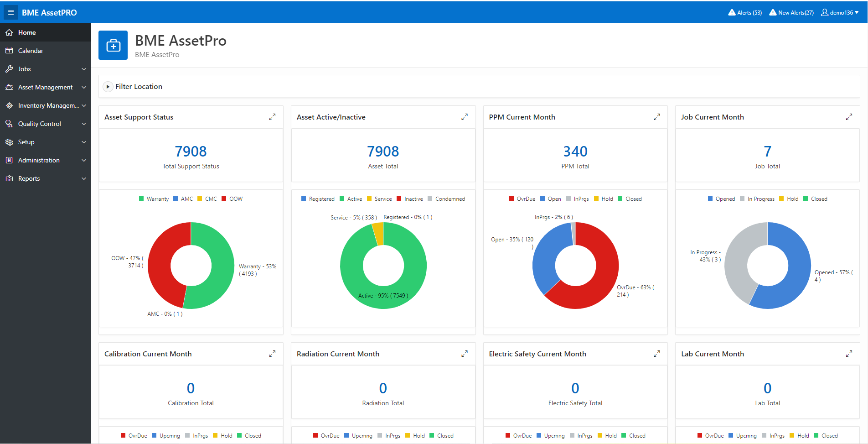Click the Quality Control icon
The image size is (868, 444).
pyautogui.click(x=9, y=124)
